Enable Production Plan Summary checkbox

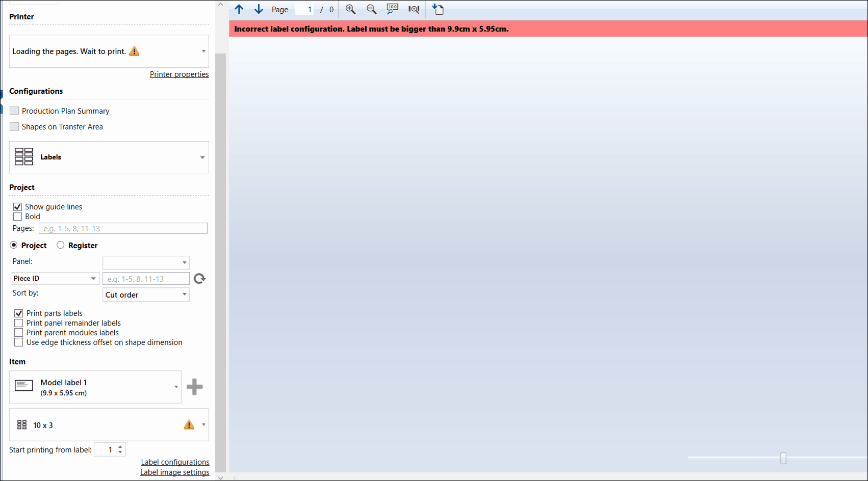pyautogui.click(x=14, y=111)
